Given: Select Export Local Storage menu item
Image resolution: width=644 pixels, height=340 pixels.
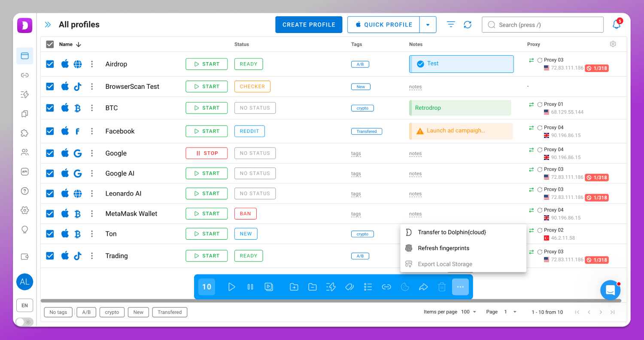Looking at the screenshot, I should coord(463,264).
